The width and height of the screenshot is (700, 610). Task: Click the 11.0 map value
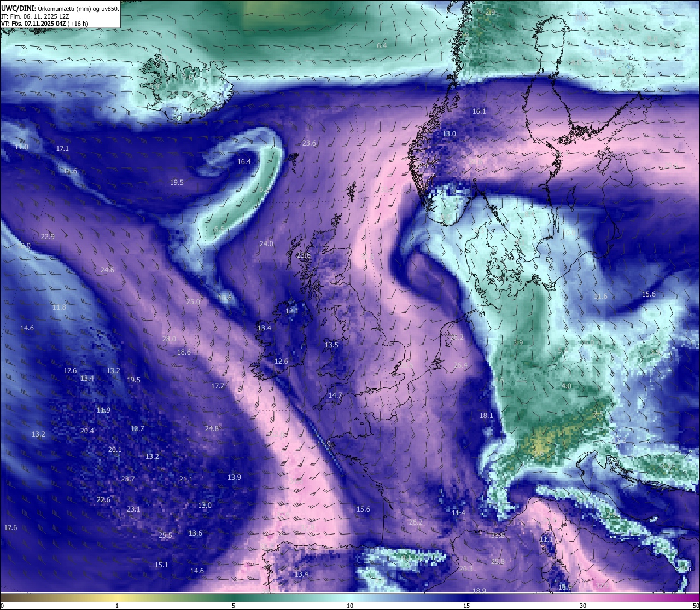(x=21, y=147)
